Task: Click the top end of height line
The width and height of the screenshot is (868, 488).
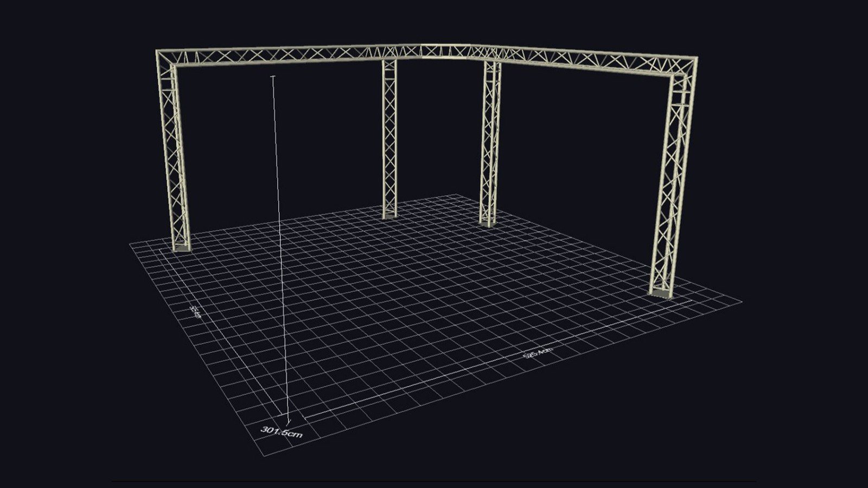Action: coord(272,78)
